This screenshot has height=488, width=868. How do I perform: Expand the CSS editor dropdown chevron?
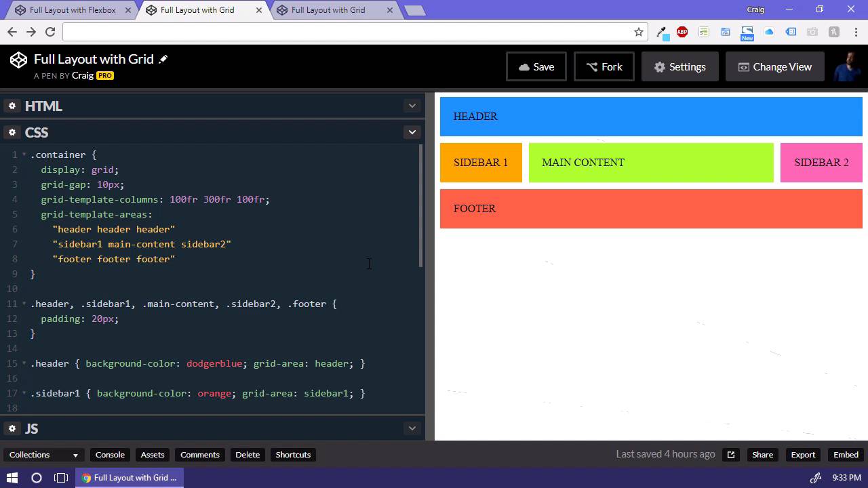(x=412, y=132)
